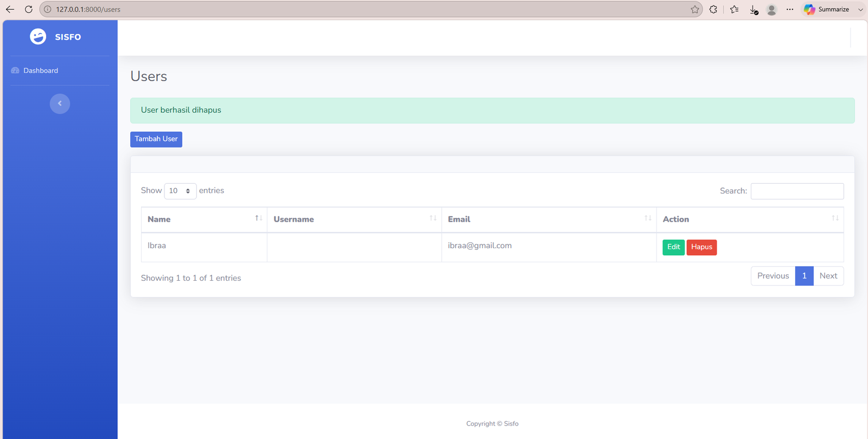Sort the table by Action column
Screen dimensions: 868x439
coord(750,219)
